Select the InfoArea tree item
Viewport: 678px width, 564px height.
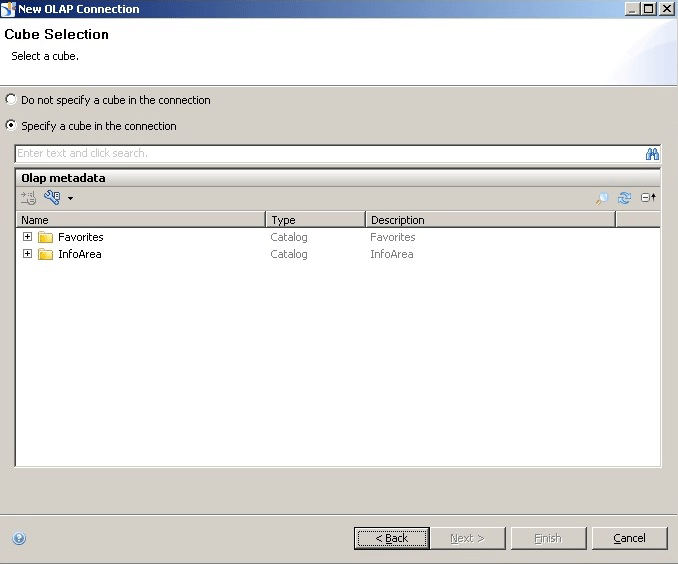click(x=80, y=254)
